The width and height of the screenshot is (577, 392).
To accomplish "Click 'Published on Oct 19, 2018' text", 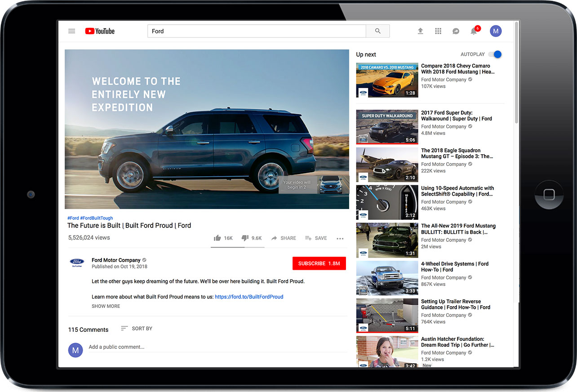I will click(120, 266).
